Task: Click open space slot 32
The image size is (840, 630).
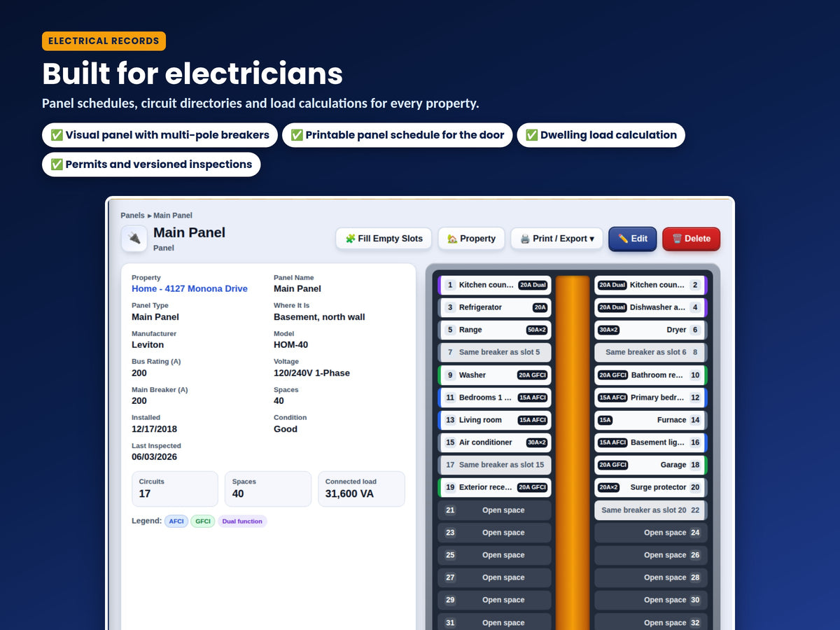Action: pyautogui.click(x=651, y=622)
